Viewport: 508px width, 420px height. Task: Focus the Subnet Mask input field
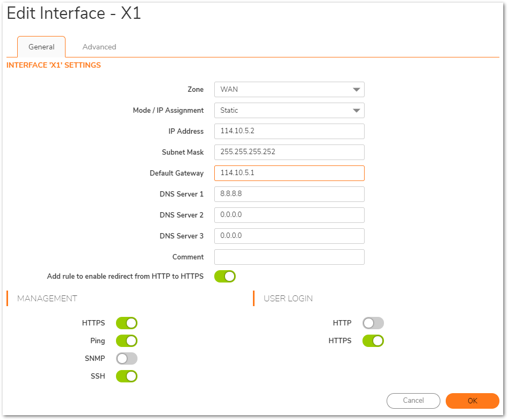point(289,152)
